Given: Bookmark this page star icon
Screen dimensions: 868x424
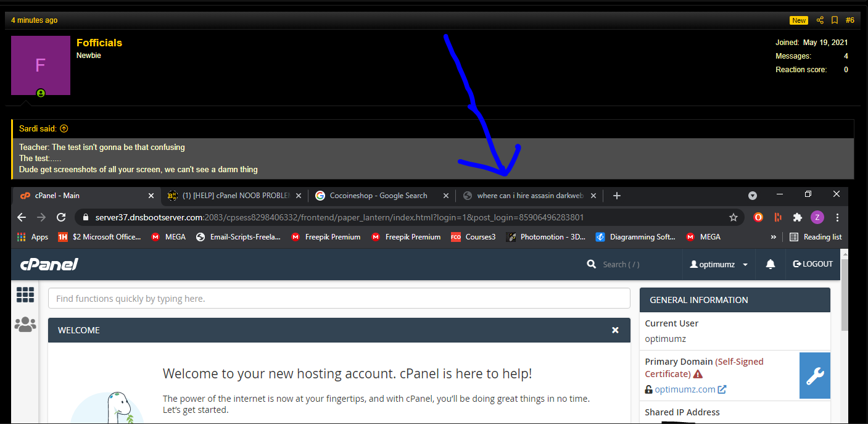Looking at the screenshot, I should click(x=734, y=217).
